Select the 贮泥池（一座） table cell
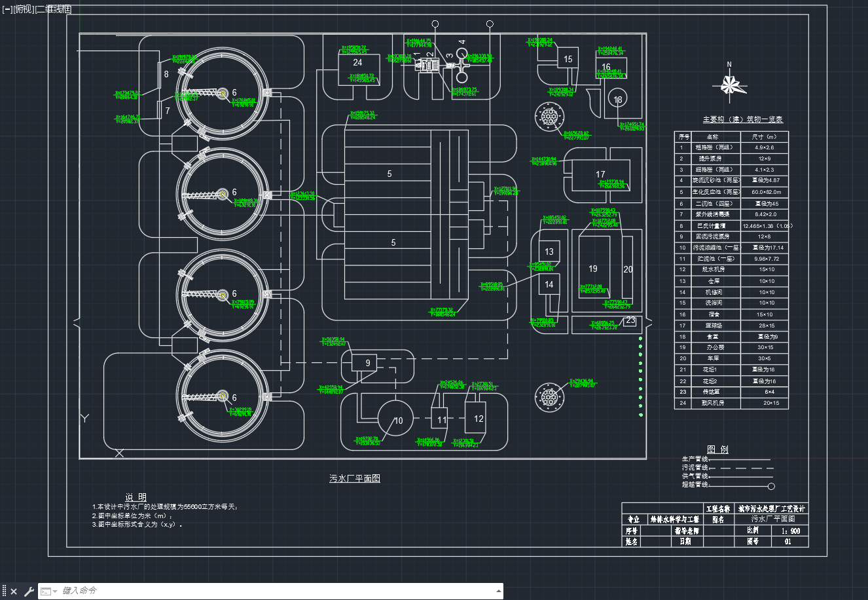The image size is (868, 600). point(715,259)
